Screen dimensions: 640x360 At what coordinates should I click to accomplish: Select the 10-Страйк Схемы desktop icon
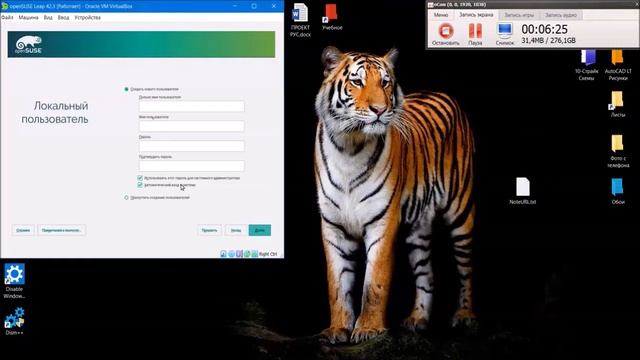coord(587,64)
